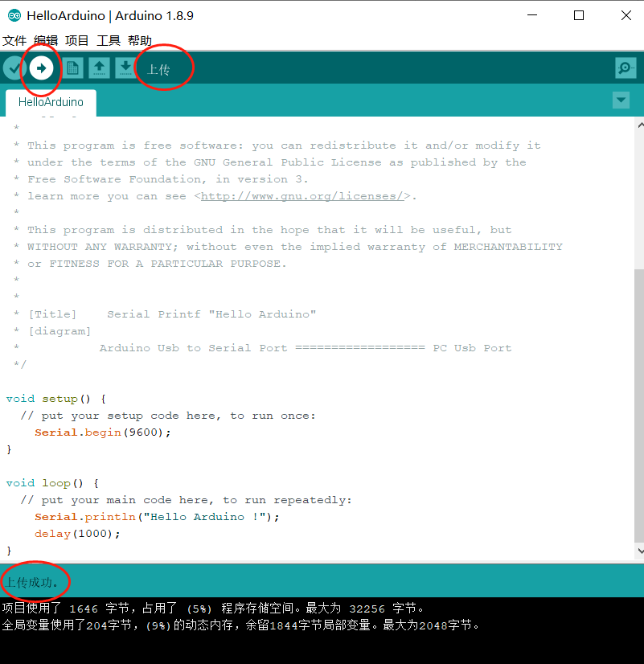Viewport: 644px width, 664px height.
Task: Open the 工具 menu
Action: pos(109,41)
